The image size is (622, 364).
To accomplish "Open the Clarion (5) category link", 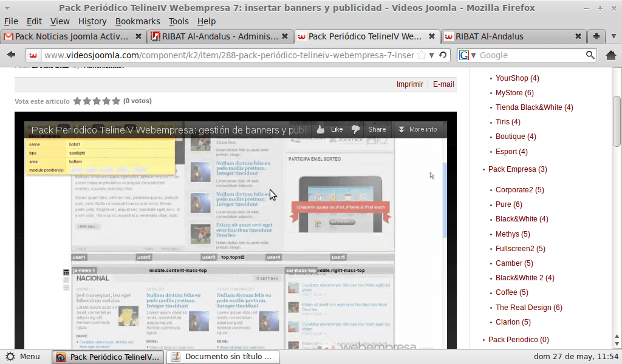I will (513, 322).
